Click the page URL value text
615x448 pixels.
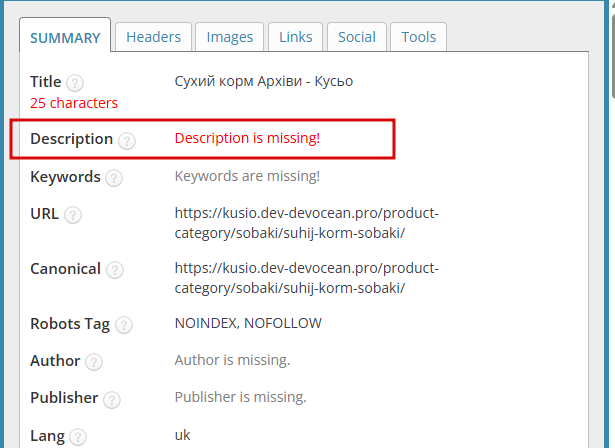tap(306, 223)
